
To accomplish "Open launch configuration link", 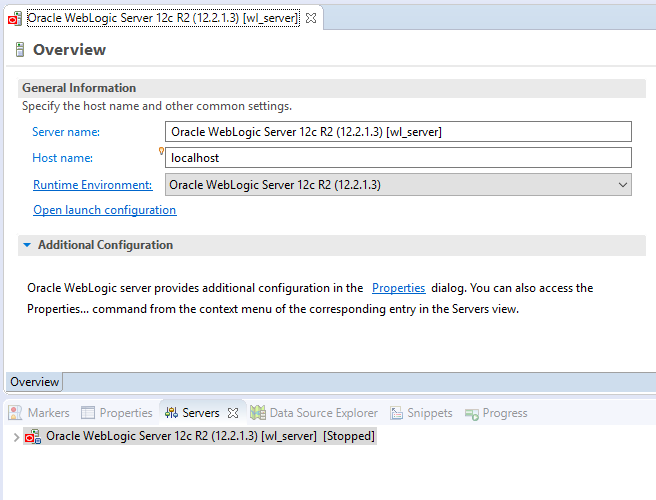I will 105,210.
